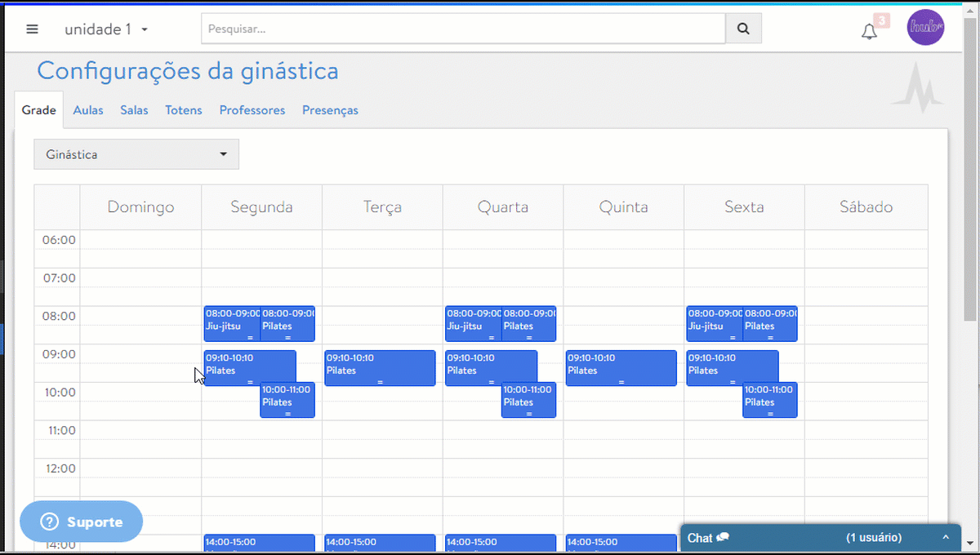Open the Totens tab
This screenshot has width=980, height=555.
[x=183, y=110]
